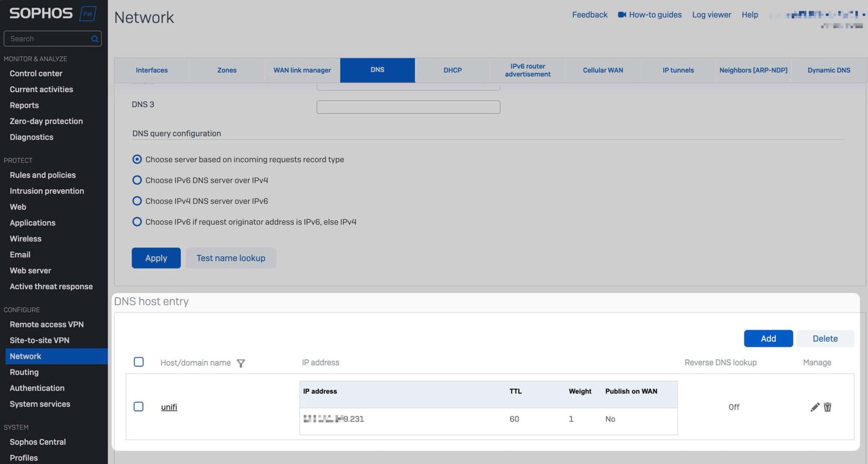Open the Log viewer link
This screenshot has height=464, width=868.
(712, 14)
